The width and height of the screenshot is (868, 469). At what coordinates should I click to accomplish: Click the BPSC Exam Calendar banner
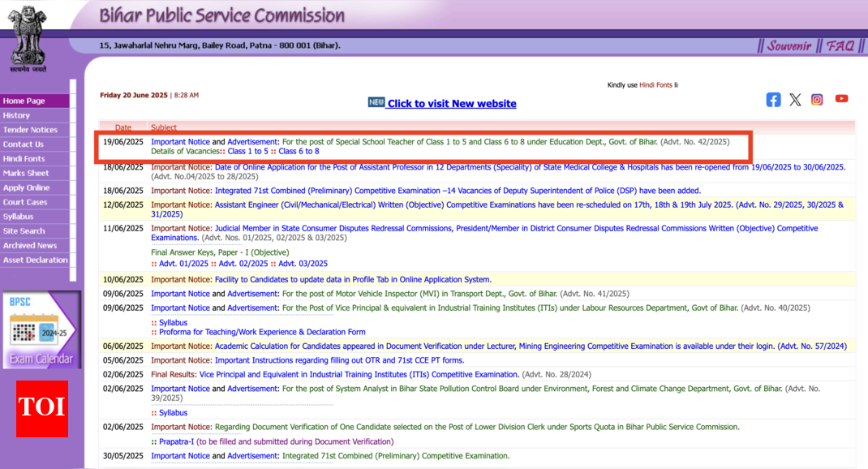coord(41,329)
